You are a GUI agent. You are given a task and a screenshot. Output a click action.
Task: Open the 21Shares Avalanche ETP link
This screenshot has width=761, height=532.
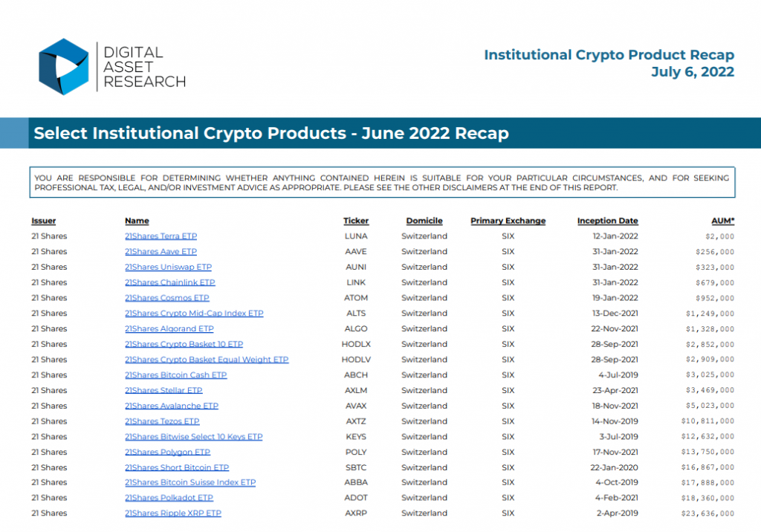[x=172, y=406]
